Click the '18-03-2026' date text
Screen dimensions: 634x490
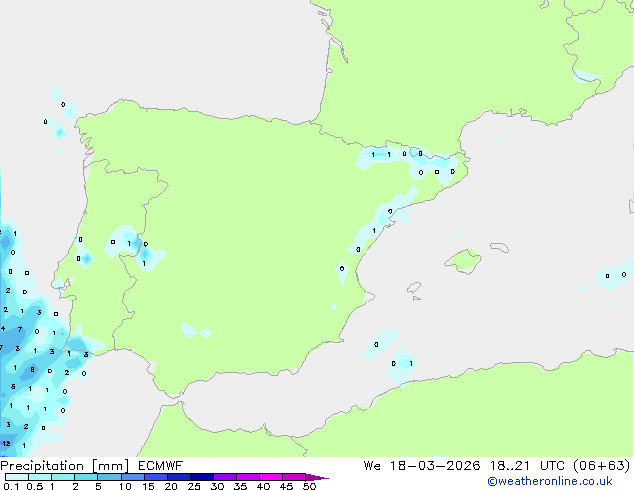(x=435, y=466)
